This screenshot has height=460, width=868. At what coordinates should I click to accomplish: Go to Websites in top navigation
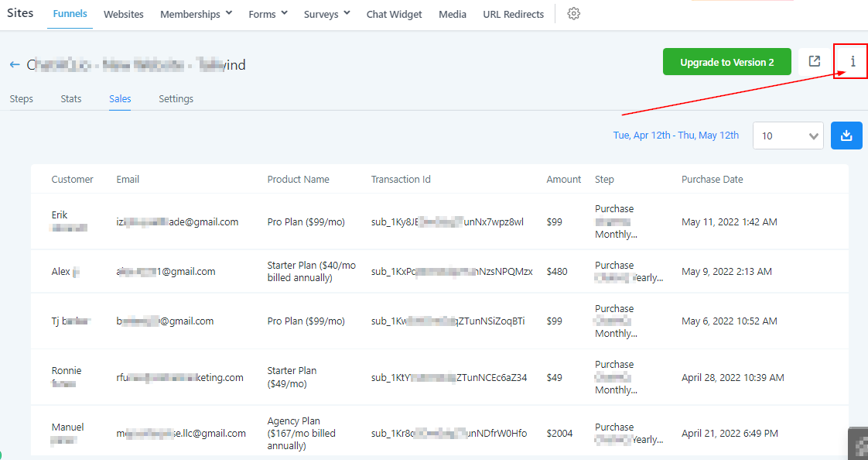[x=124, y=14]
